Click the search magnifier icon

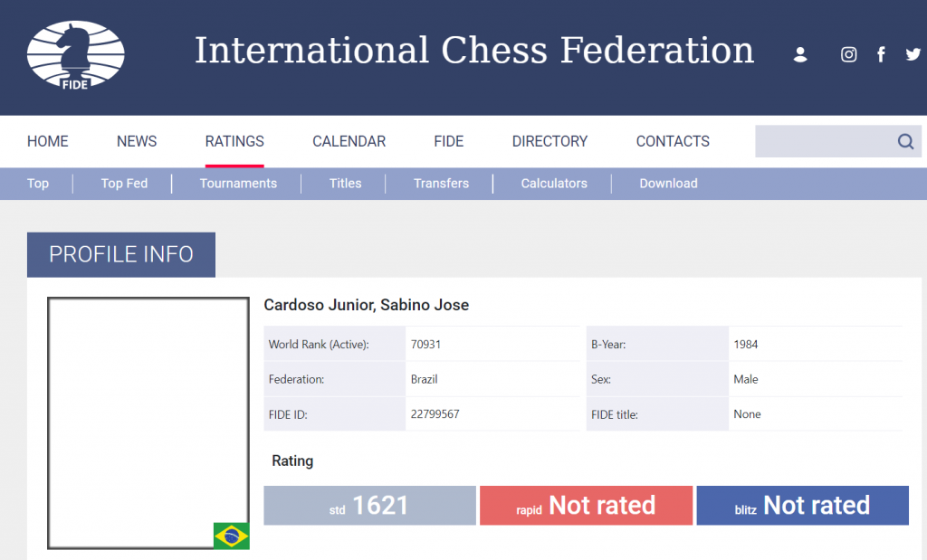[x=905, y=141]
